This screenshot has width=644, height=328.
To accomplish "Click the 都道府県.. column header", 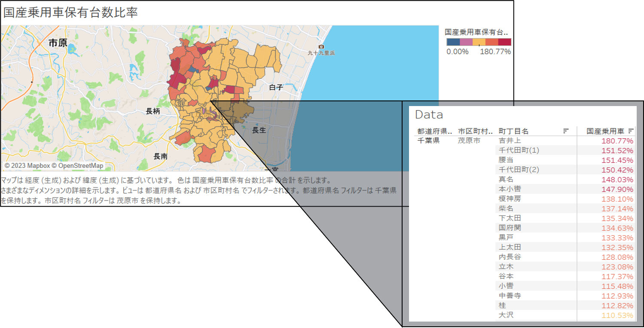I will (434, 131).
